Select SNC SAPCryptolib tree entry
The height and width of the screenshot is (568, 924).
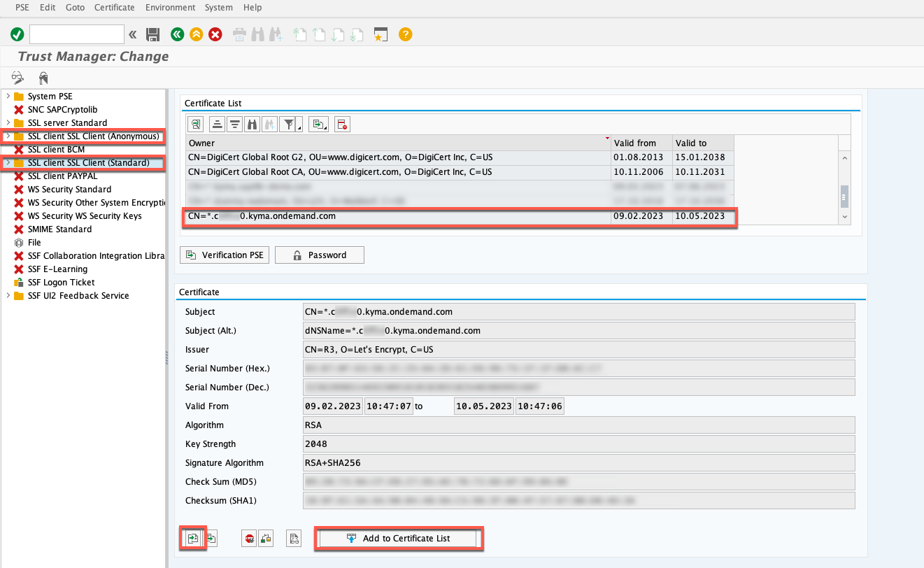(x=62, y=109)
